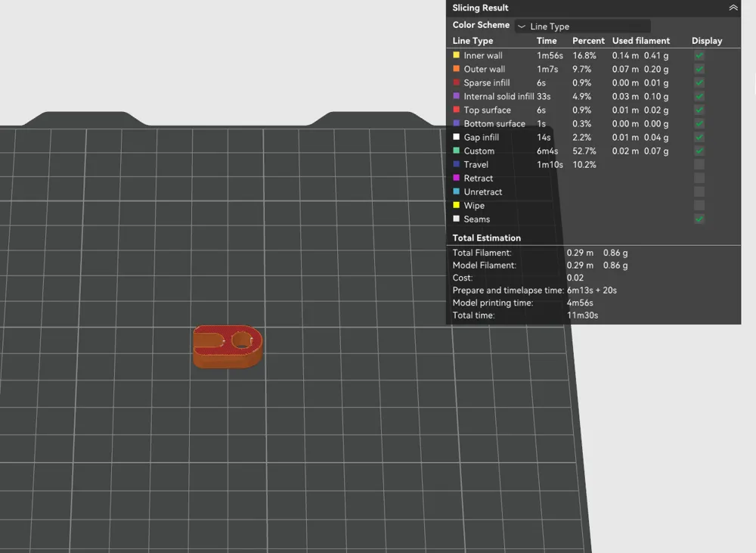Click the 'Seams' line type label
This screenshot has width=756, height=553.
(x=477, y=219)
